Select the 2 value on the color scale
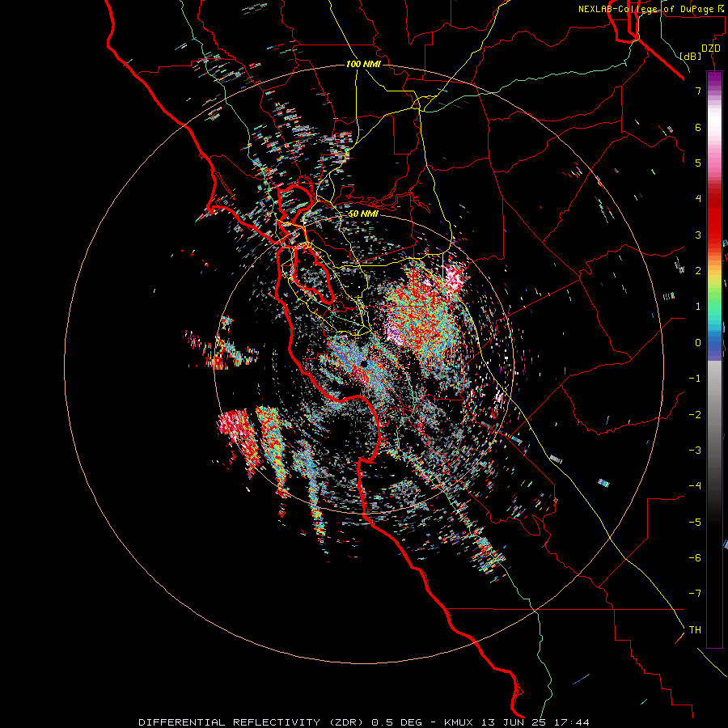This screenshot has width=728, height=728. pos(698,271)
